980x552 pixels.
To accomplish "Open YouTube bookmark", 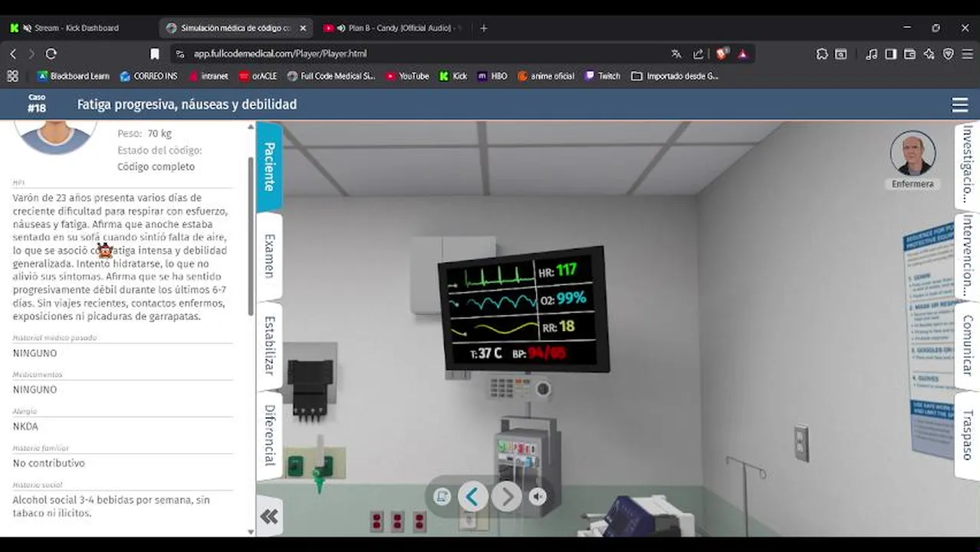I will [407, 76].
